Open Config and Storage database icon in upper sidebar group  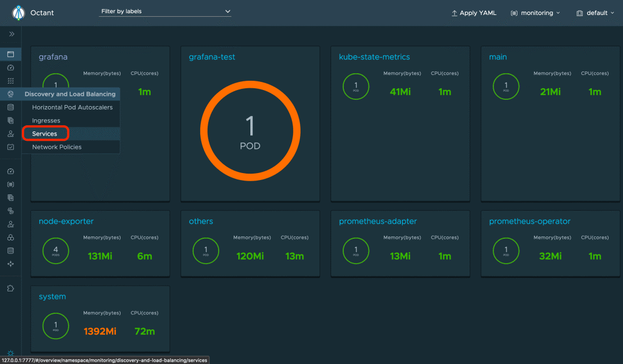point(11,107)
